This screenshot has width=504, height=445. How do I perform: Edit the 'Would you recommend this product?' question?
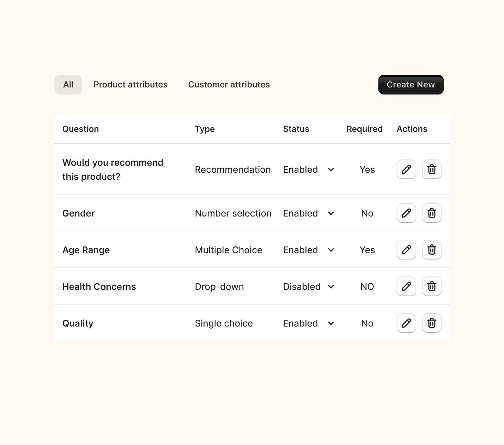[406, 169]
